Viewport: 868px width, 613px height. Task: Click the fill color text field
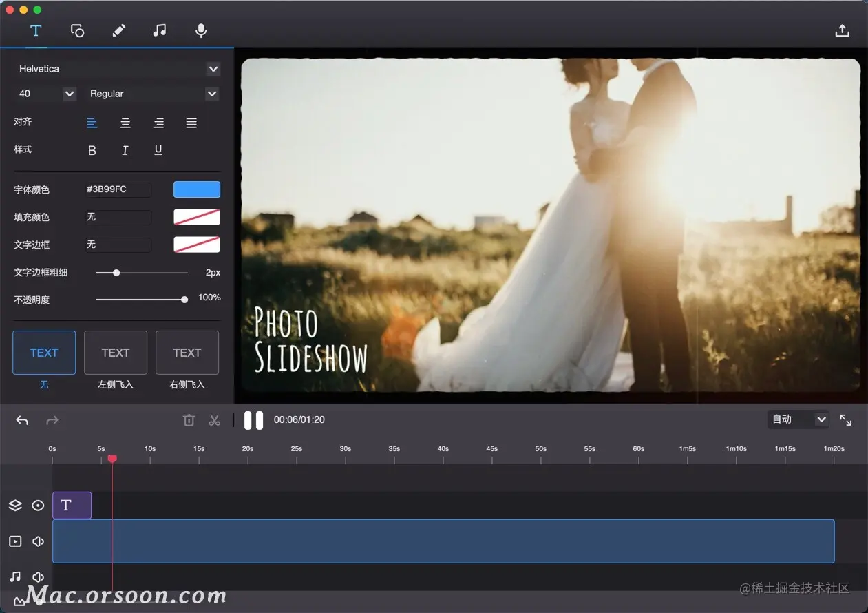click(118, 217)
